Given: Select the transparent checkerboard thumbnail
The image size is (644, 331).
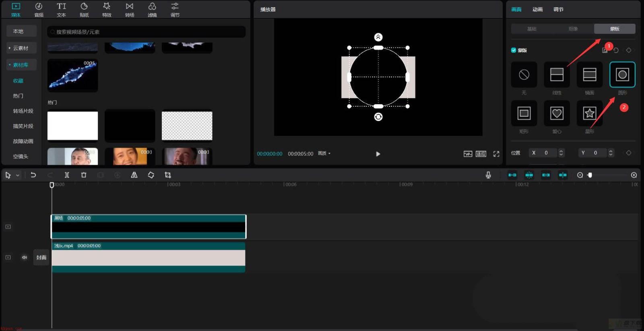Looking at the screenshot, I should coord(187,126).
